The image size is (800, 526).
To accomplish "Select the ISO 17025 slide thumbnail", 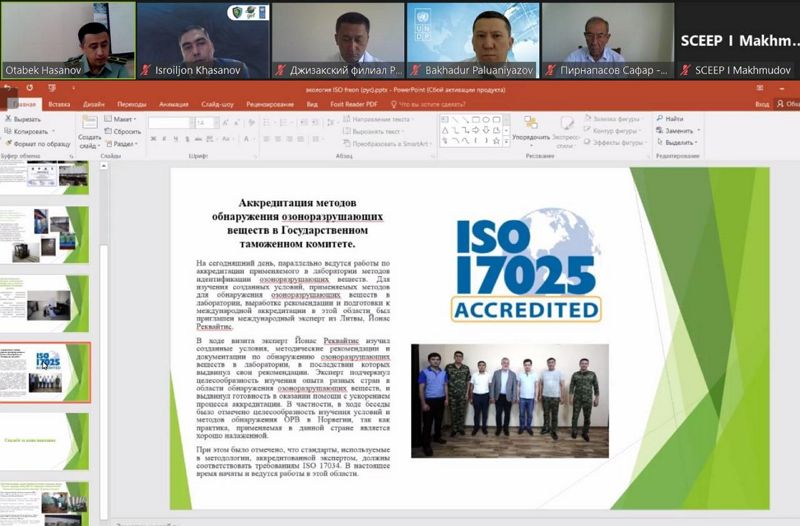I will point(44,372).
